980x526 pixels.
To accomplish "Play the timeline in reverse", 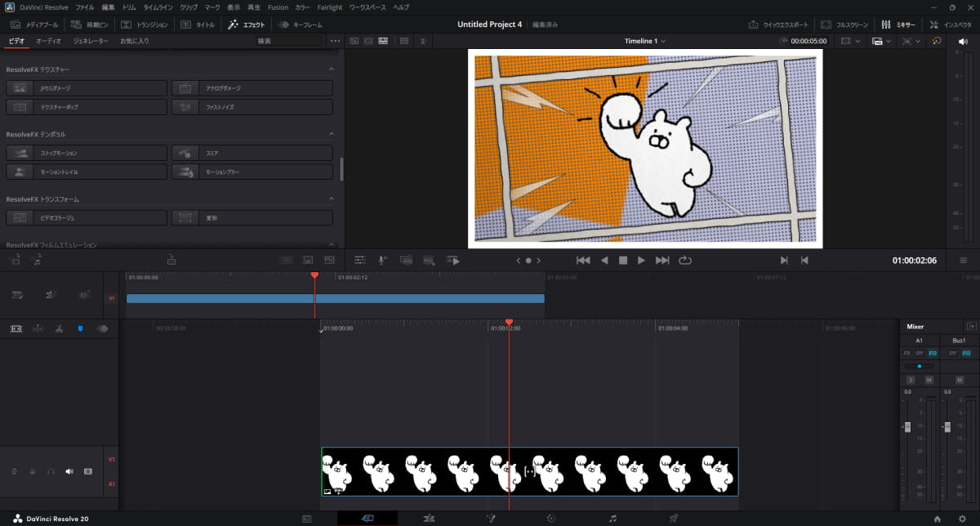I will coord(604,260).
